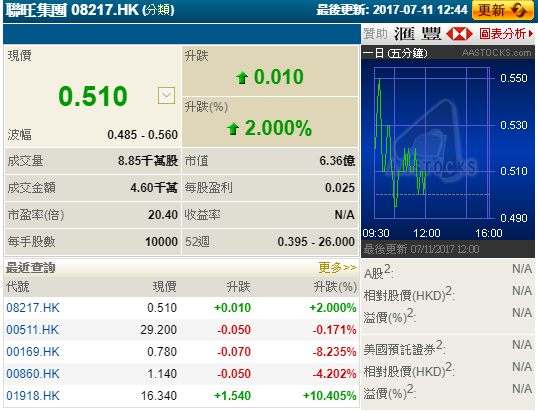Click the price 29.200 for 00511.HK

pos(159,330)
